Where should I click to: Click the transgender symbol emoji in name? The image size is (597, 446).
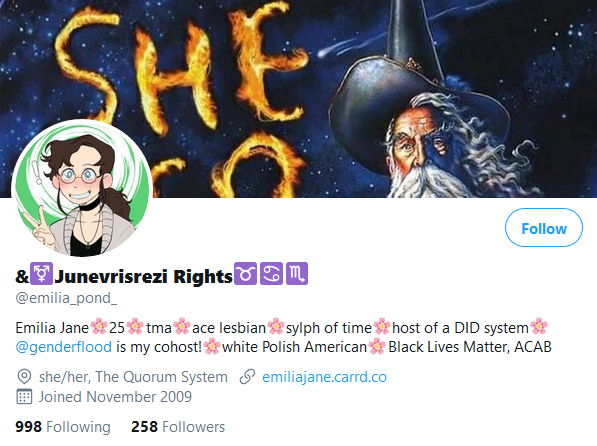(41, 273)
